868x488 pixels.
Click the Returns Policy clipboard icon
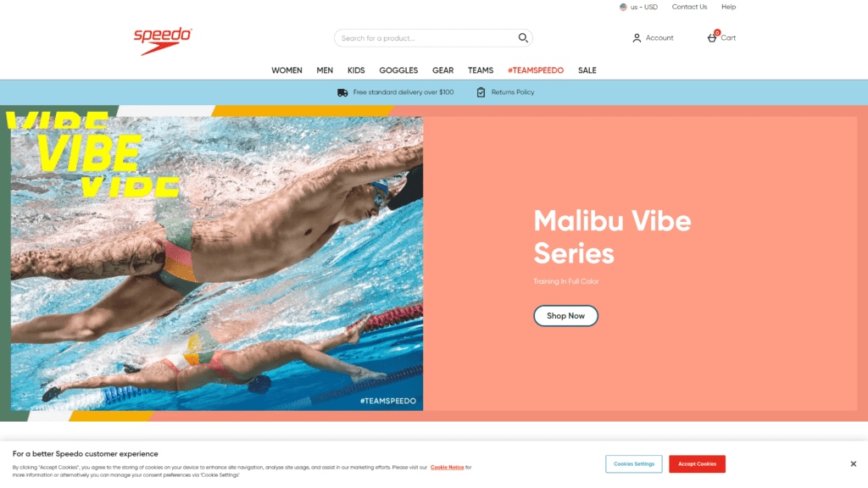click(x=481, y=92)
